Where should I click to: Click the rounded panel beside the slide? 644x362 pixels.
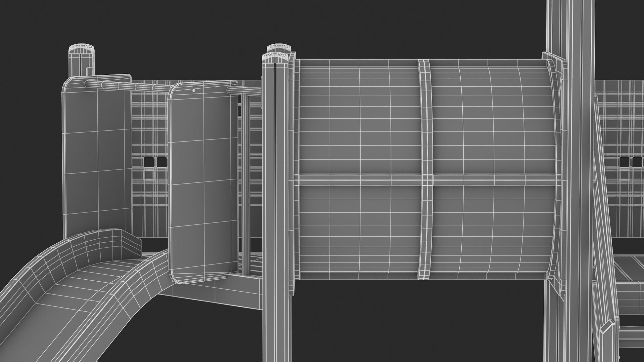click(x=204, y=182)
